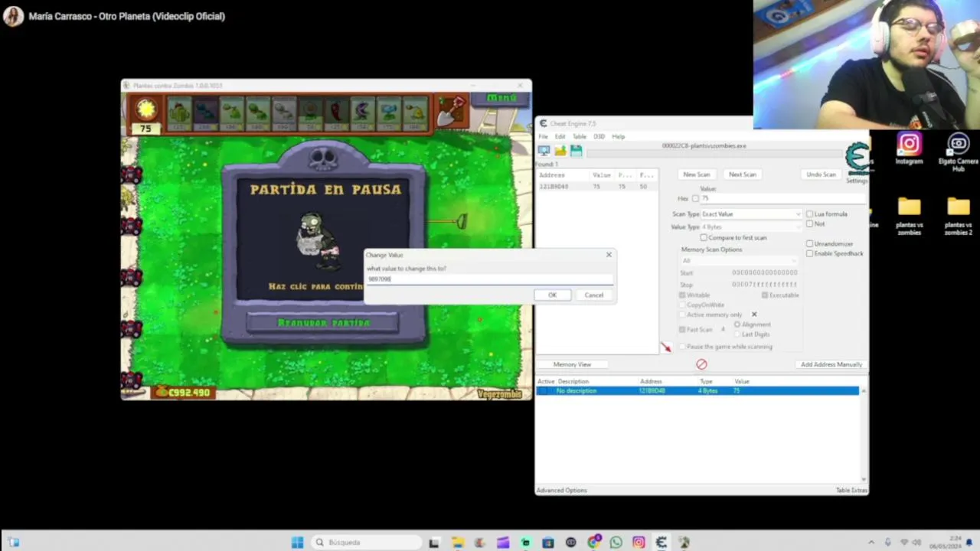Select the purple chomper seed packet

(x=362, y=113)
